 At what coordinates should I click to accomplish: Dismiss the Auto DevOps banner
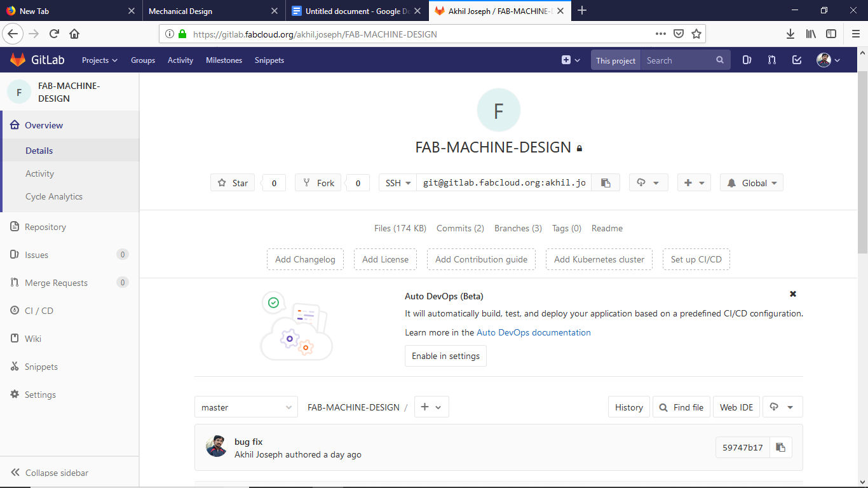(x=793, y=294)
